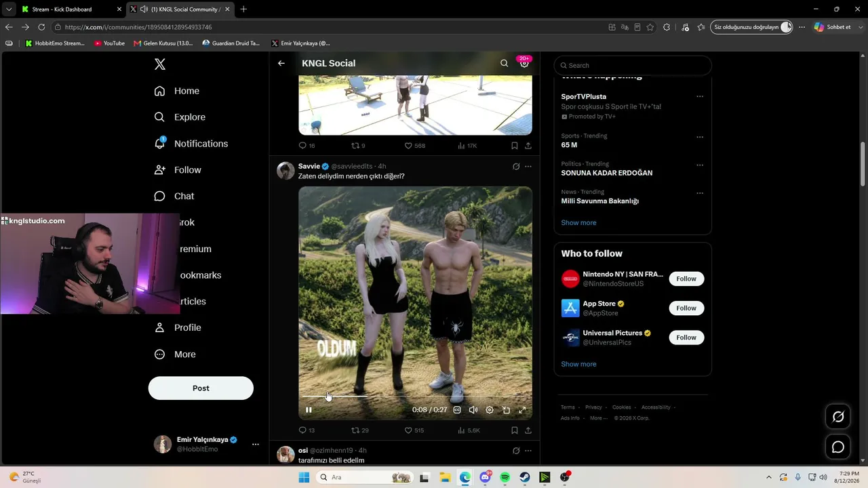
Task: Open more options on Savvie's post
Action: (528, 166)
